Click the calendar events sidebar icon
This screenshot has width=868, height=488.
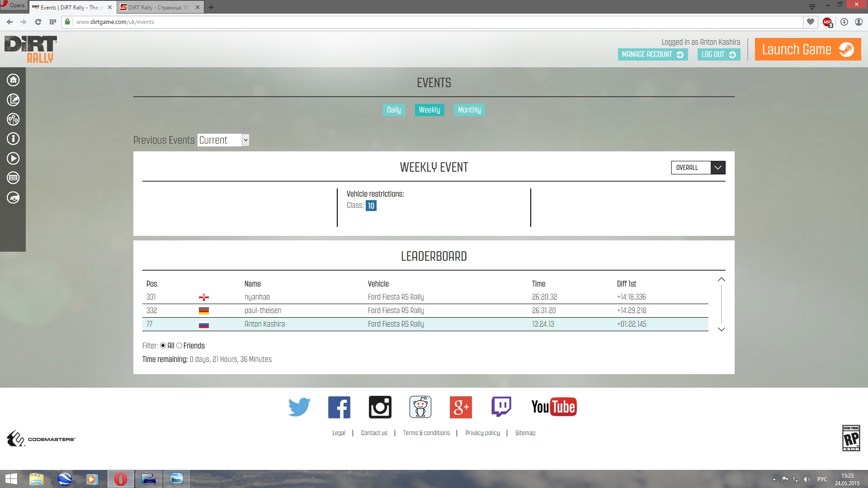[13, 178]
